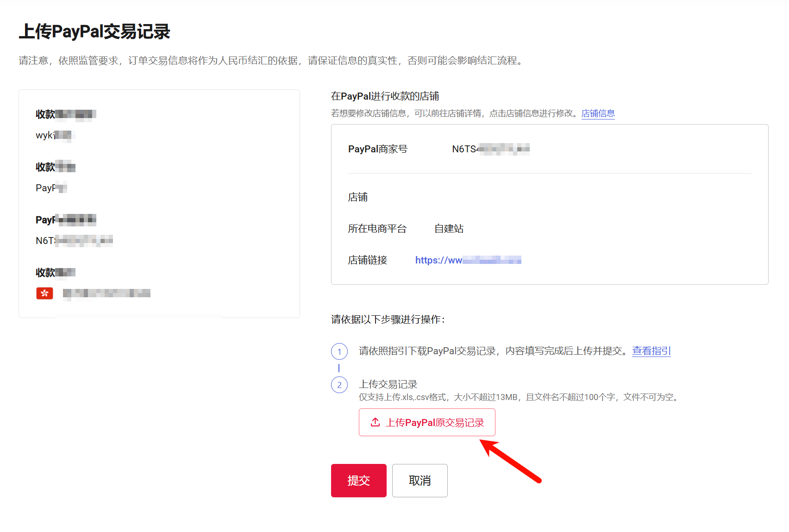Click the 店铺 section heading
789x532 pixels.
pyautogui.click(x=357, y=197)
